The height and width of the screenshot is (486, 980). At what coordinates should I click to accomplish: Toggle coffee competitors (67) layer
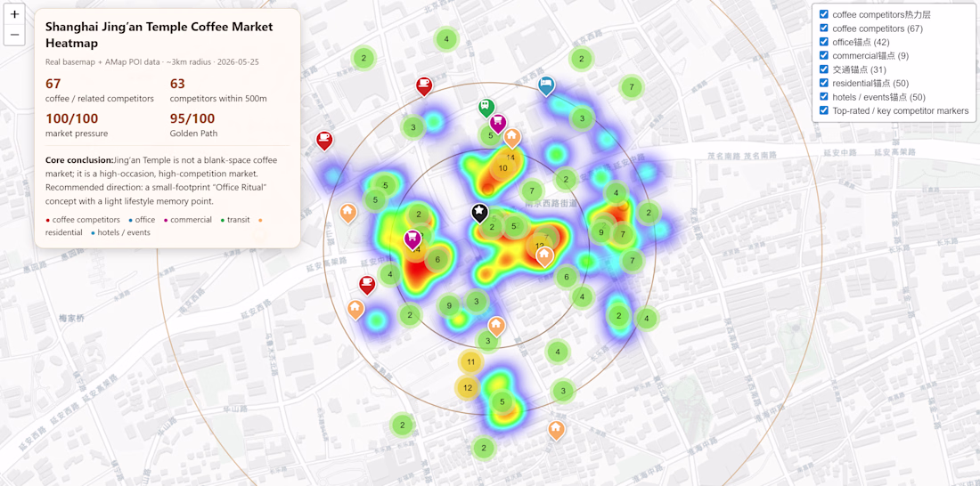tap(824, 28)
